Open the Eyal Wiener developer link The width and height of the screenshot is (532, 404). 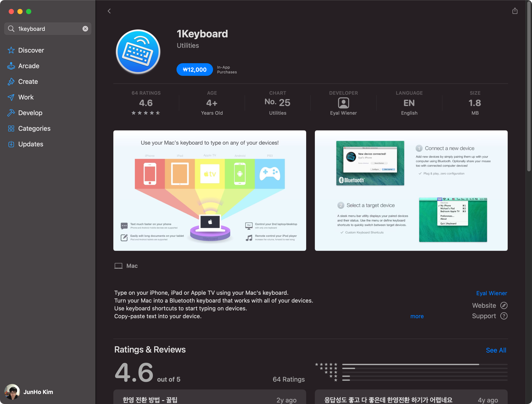(491, 293)
